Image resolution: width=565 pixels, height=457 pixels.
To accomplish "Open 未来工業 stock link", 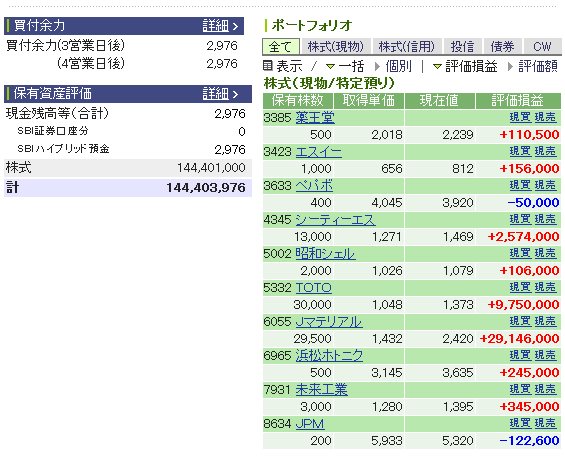I will pos(321,390).
